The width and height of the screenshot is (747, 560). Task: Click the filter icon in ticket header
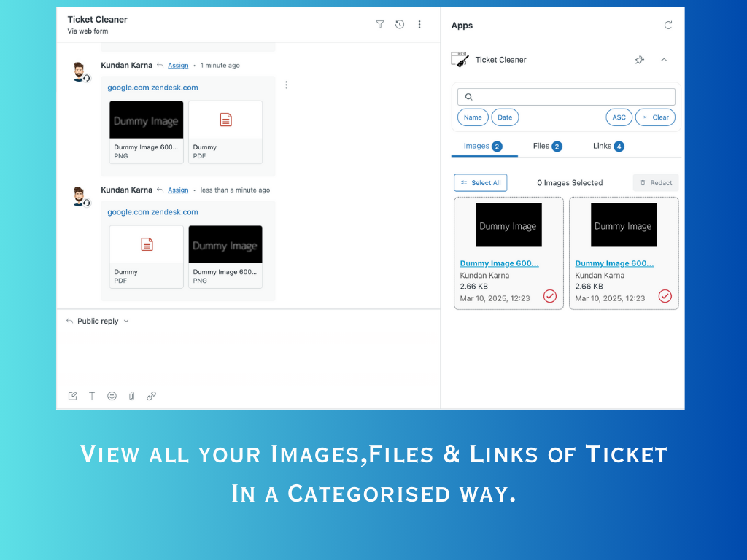[379, 24]
